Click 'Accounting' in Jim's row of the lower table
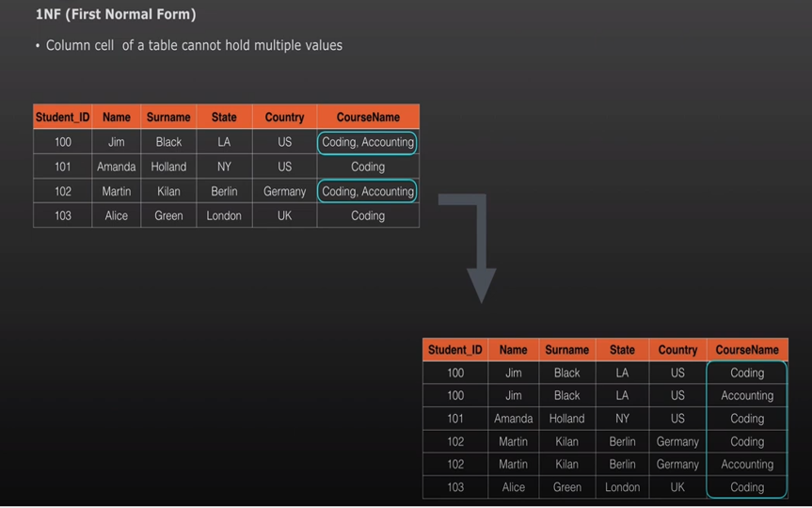The height and width of the screenshot is (508, 812). tap(747, 396)
